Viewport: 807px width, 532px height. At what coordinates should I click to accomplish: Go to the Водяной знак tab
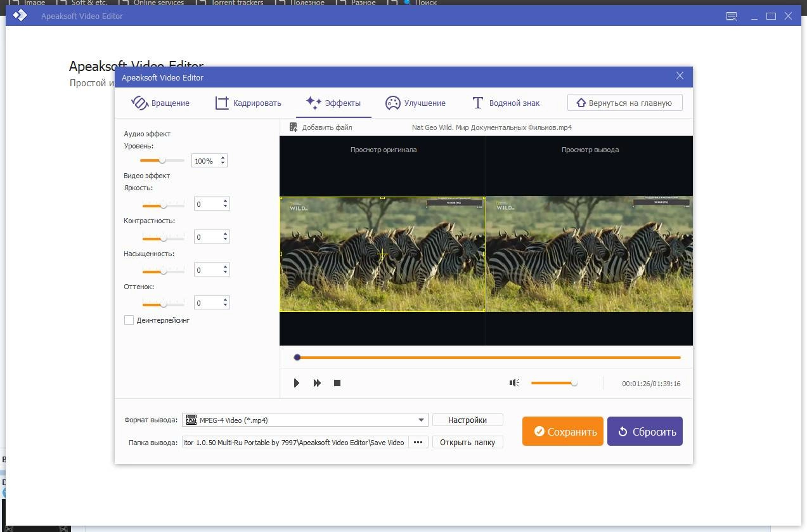[506, 103]
